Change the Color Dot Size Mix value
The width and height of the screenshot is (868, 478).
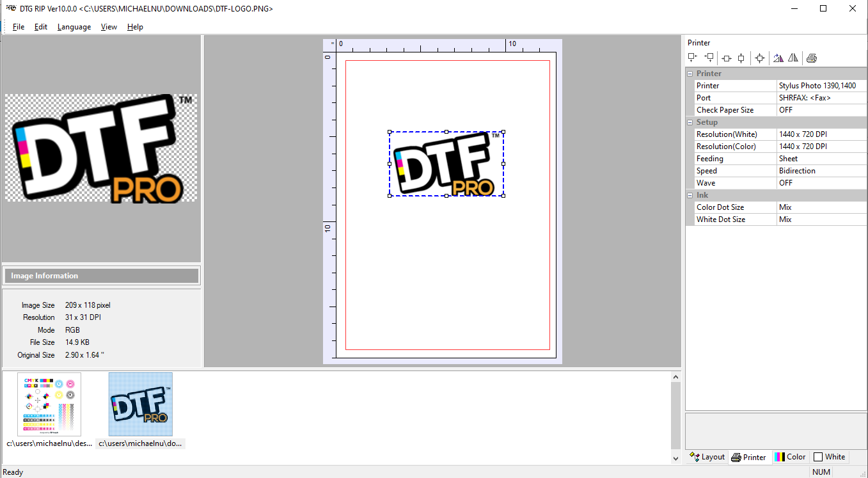tap(821, 207)
